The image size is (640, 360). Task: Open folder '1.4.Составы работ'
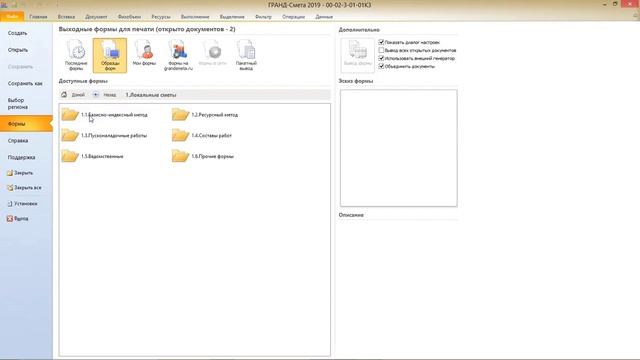pyautogui.click(x=202, y=135)
